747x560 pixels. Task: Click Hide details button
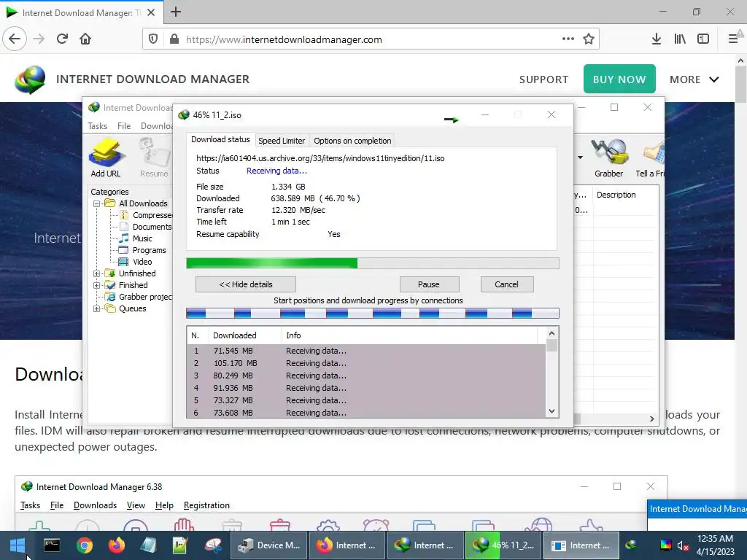tap(246, 284)
